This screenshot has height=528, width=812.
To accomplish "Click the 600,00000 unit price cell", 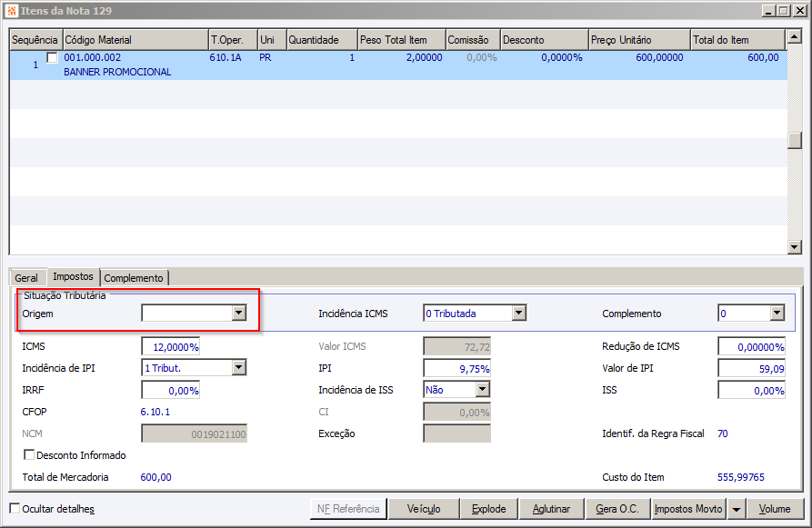I will tap(659, 57).
